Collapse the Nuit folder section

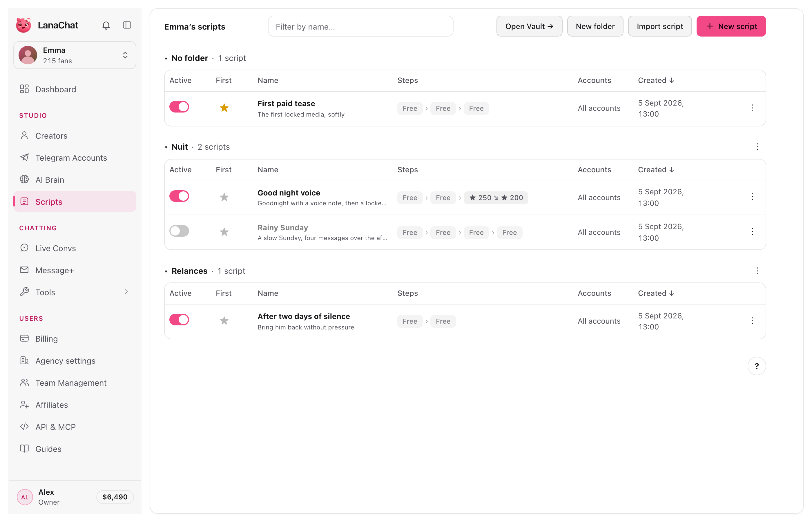166,147
